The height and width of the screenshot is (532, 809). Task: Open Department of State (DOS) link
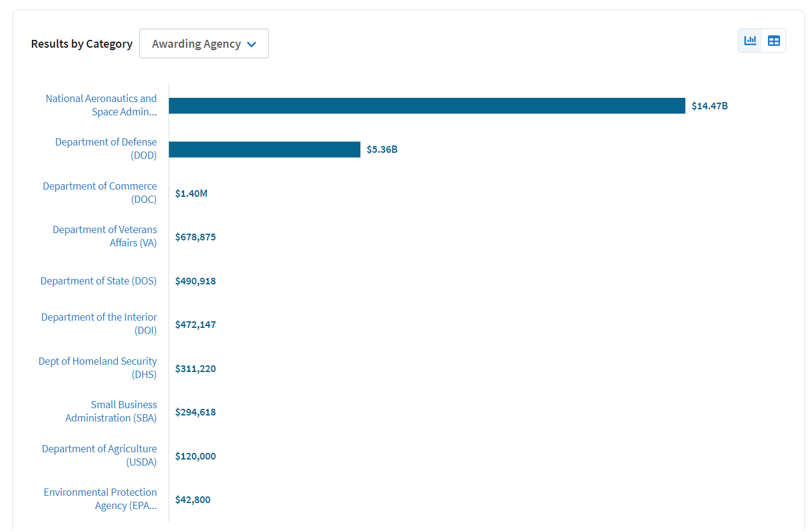point(98,281)
